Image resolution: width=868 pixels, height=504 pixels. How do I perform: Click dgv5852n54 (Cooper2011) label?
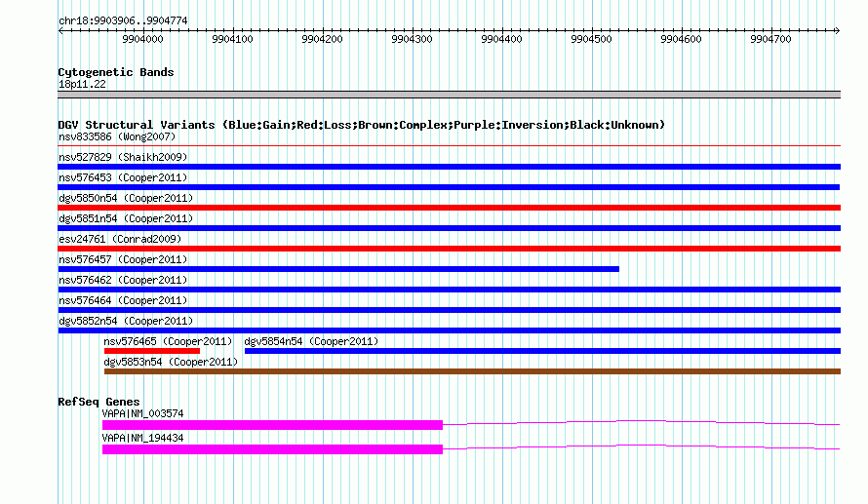click(x=126, y=321)
